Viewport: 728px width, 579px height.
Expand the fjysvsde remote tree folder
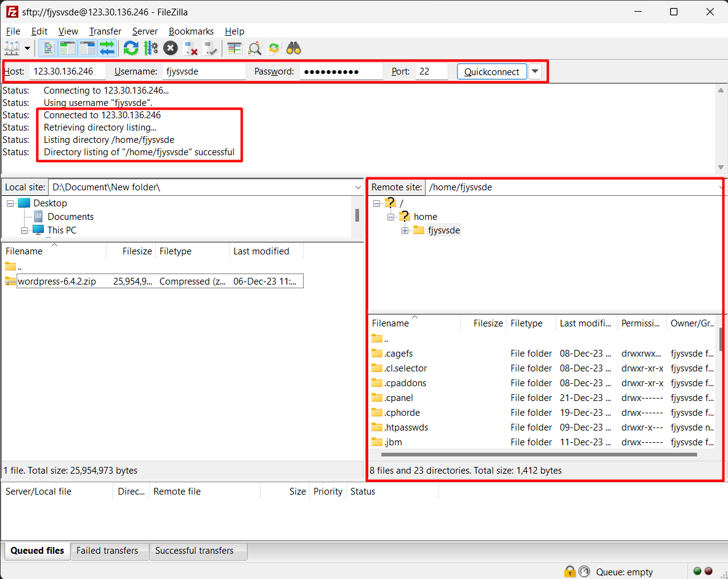405,230
